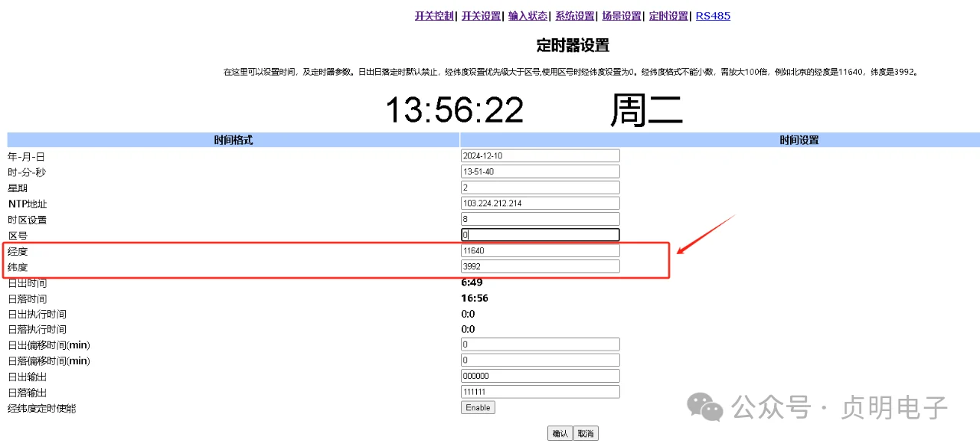Click the sunset time value 16:56

point(475,298)
